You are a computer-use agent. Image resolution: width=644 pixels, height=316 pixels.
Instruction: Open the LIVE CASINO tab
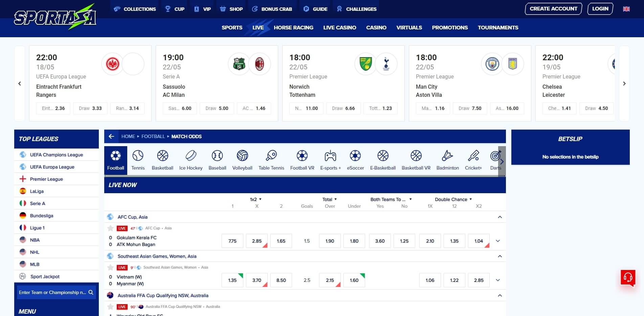(339, 27)
